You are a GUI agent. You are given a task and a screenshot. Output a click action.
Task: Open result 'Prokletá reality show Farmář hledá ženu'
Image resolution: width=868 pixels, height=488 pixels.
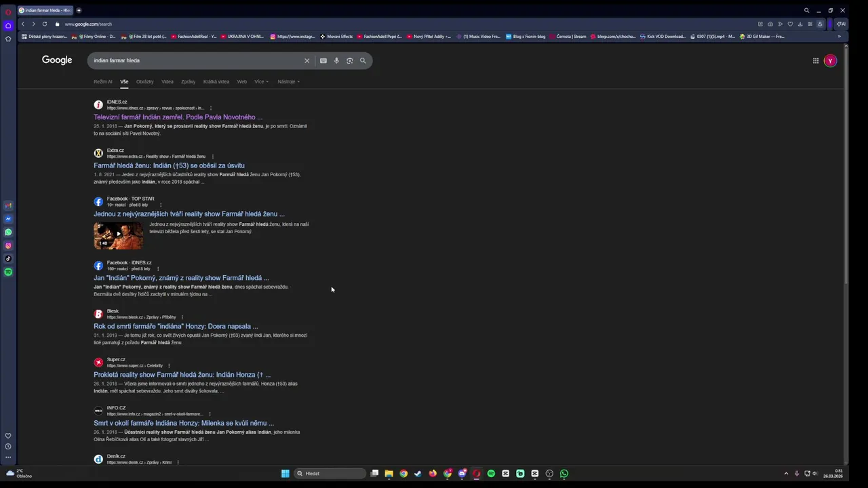pos(182,375)
